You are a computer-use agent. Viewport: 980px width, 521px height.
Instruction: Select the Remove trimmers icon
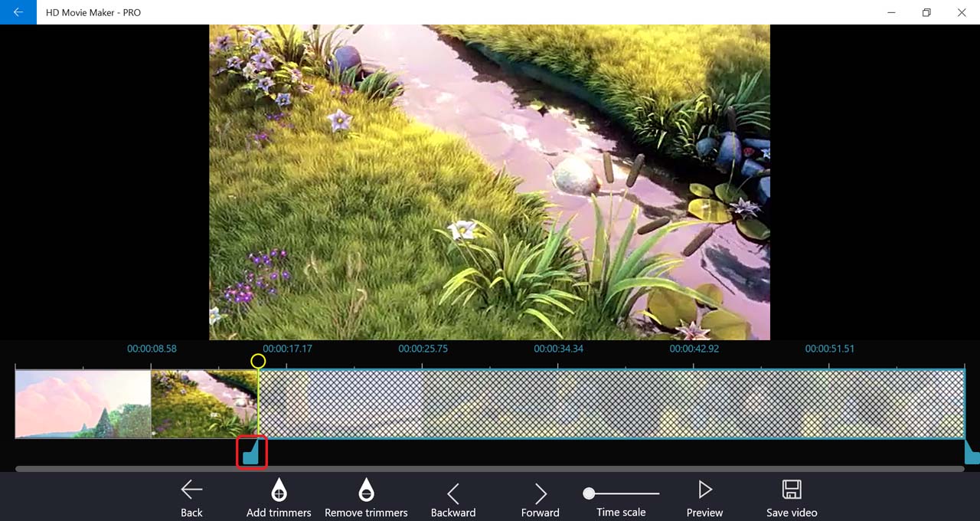pyautogui.click(x=366, y=490)
